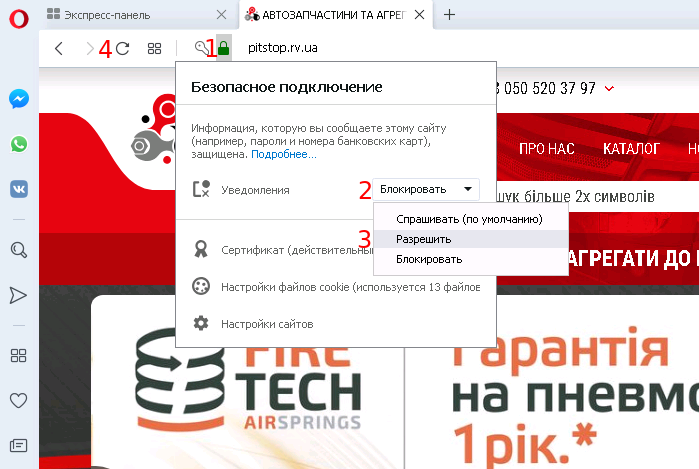Expand the phone number red chevron
Screen dimensions: 699x469
coord(609,88)
